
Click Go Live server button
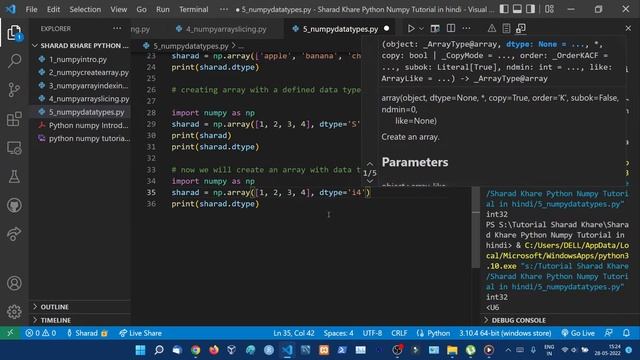(x=578, y=333)
